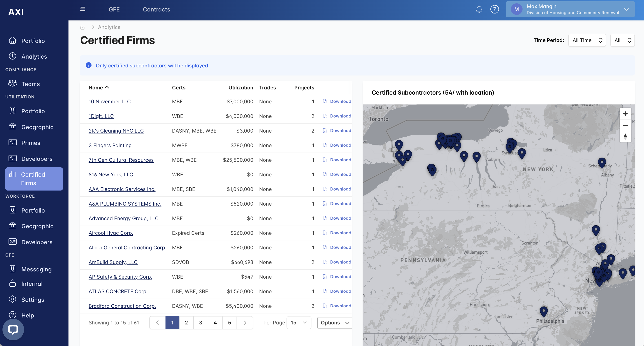Click the Expired Certs cell
The width and height of the screenshot is (644, 346).
(188, 233)
